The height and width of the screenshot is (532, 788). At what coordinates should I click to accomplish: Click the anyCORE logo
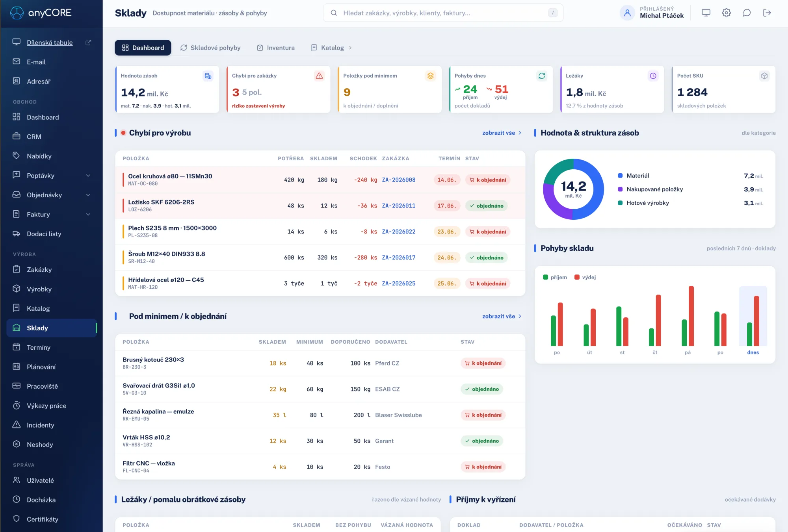click(41, 13)
